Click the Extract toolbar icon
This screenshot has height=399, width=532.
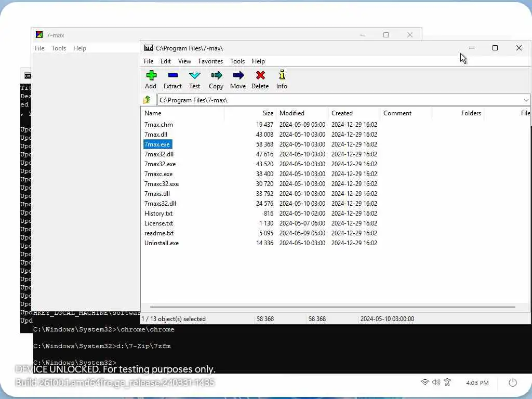172,75
